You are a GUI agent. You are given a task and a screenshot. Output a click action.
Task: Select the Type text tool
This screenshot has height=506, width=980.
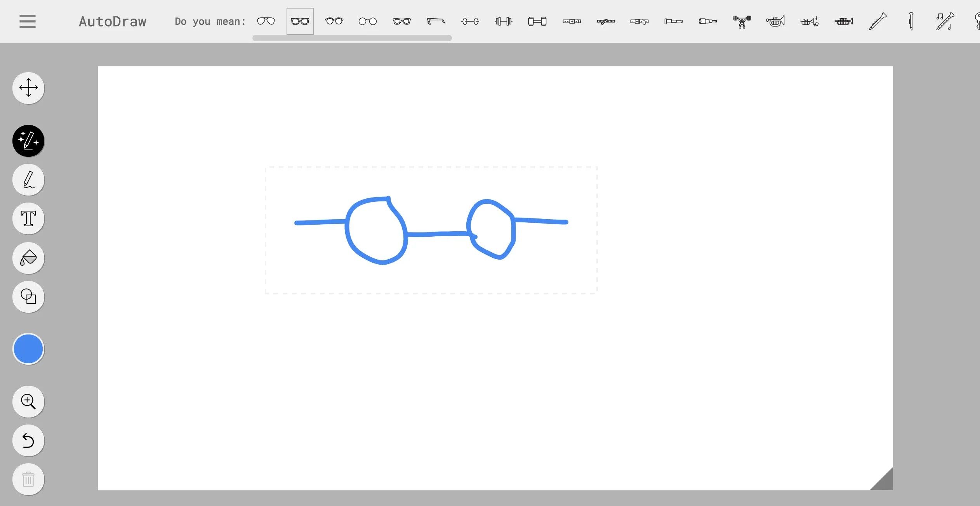pos(28,218)
